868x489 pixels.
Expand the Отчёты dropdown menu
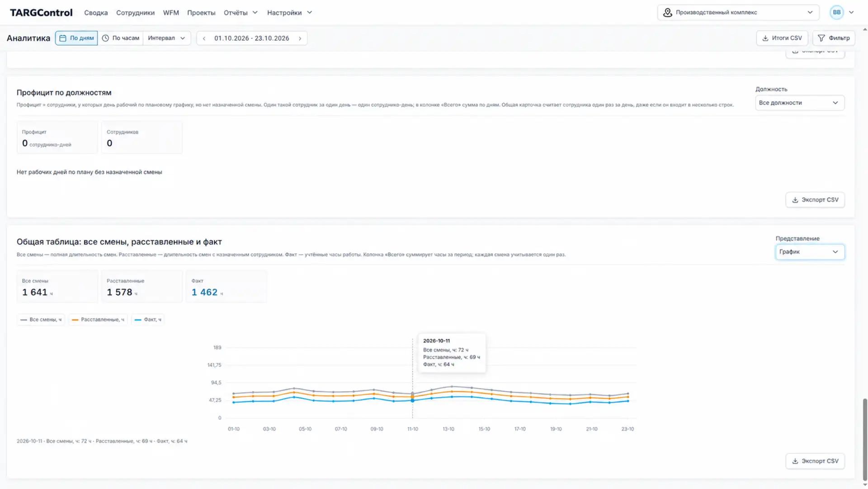click(x=241, y=13)
